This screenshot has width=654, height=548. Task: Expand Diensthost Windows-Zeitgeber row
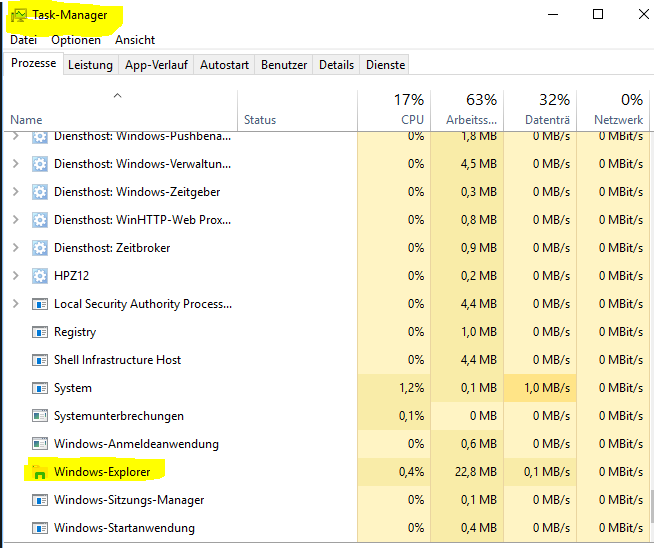click(16, 191)
